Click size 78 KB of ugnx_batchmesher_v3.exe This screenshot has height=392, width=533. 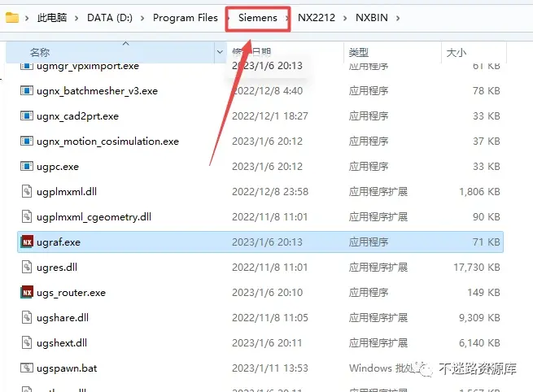pyautogui.click(x=487, y=91)
